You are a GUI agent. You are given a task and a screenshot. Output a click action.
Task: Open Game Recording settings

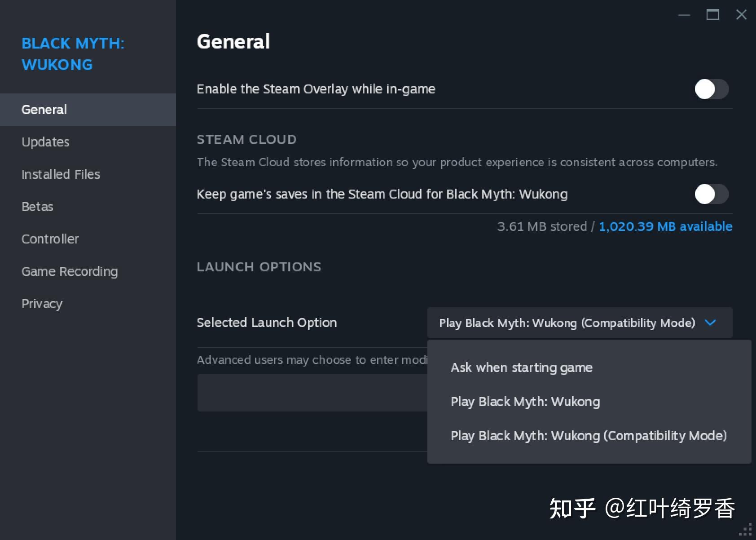click(70, 271)
